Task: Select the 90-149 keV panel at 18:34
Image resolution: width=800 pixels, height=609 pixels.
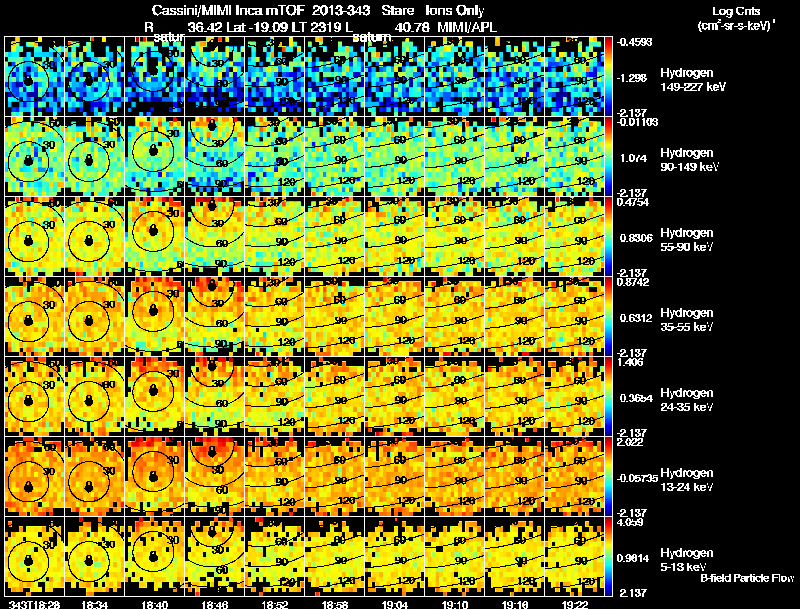Action: click(x=94, y=156)
